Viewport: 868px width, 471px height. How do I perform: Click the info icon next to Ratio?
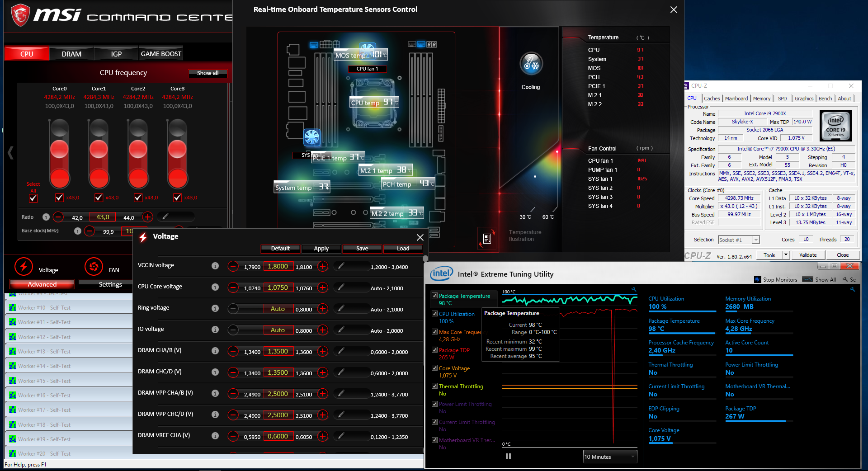click(46, 217)
